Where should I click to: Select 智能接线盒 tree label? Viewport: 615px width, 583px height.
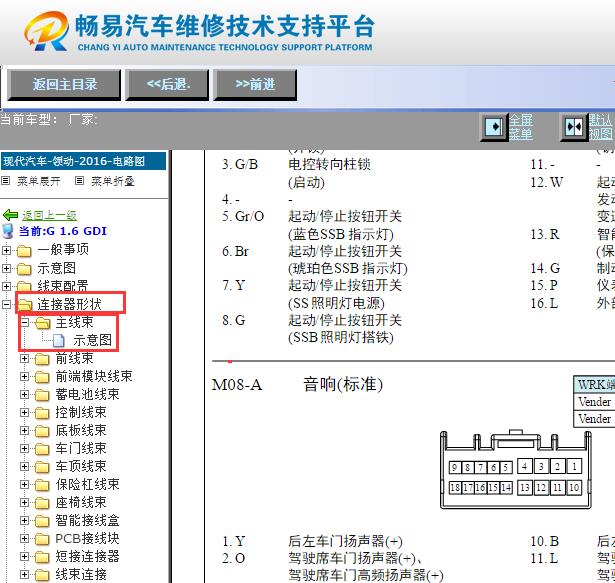pos(87,521)
